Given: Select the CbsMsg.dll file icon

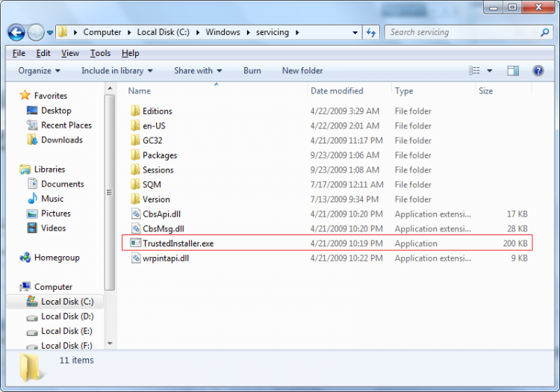Looking at the screenshot, I should tap(136, 228).
